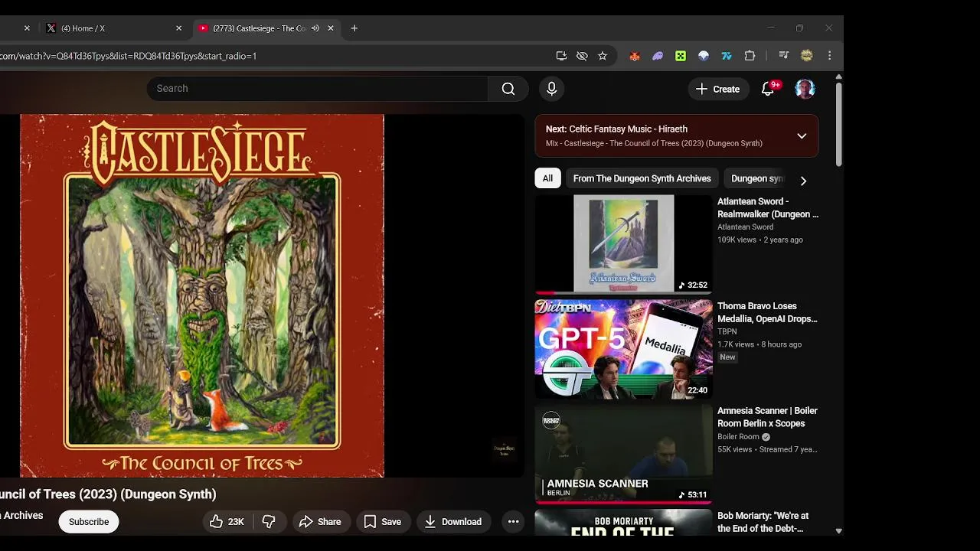Like the video with thumbs up
980x551 pixels.
227,522
